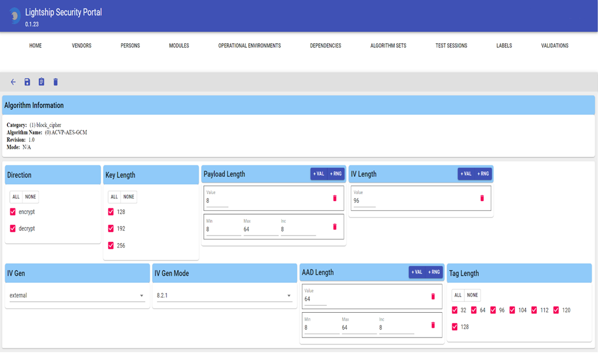Toggle the 192 key length checkbox

[x=111, y=229]
